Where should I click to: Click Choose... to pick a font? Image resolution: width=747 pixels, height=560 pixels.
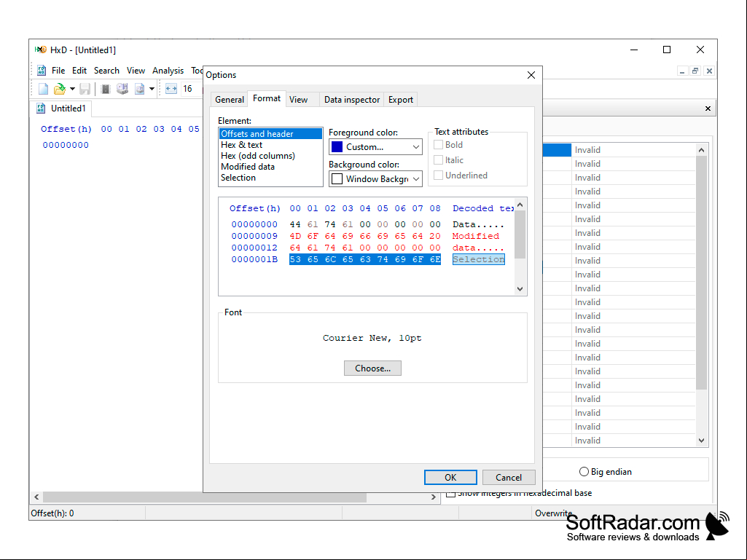[x=372, y=368]
